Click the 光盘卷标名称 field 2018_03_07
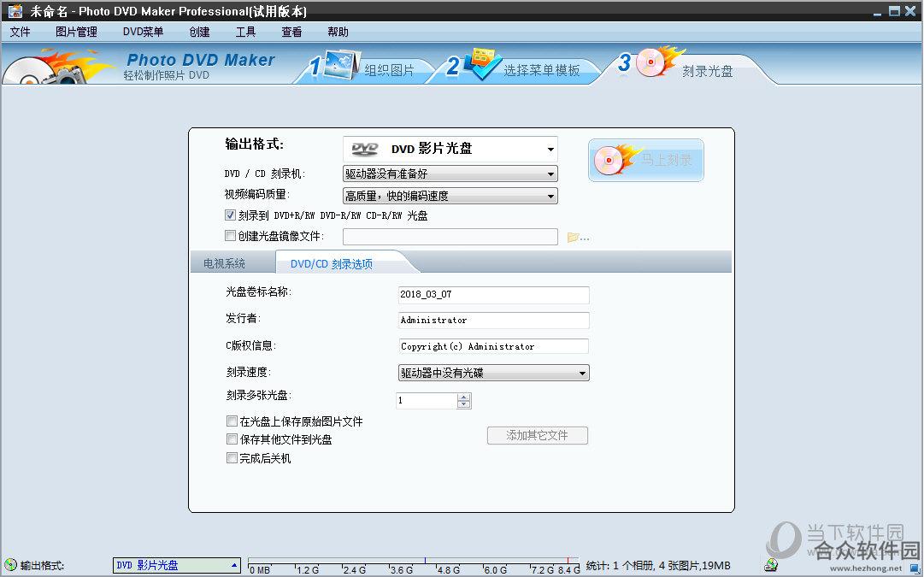 pos(494,295)
